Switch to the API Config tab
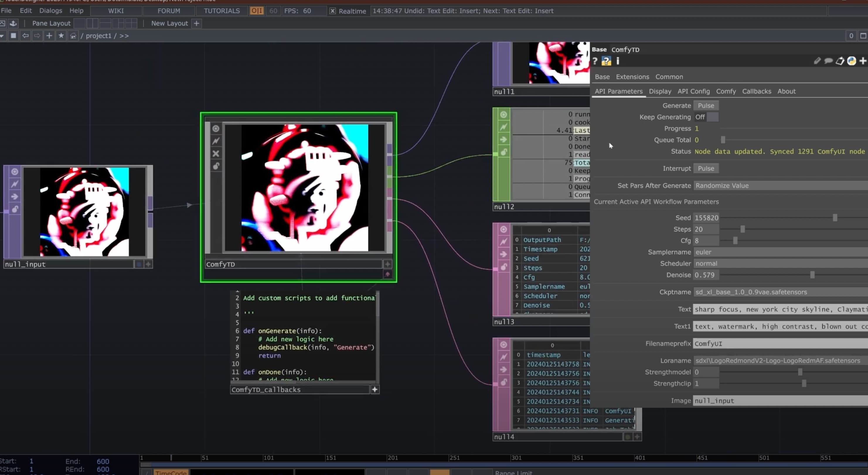The width and height of the screenshot is (868, 475). click(x=693, y=91)
